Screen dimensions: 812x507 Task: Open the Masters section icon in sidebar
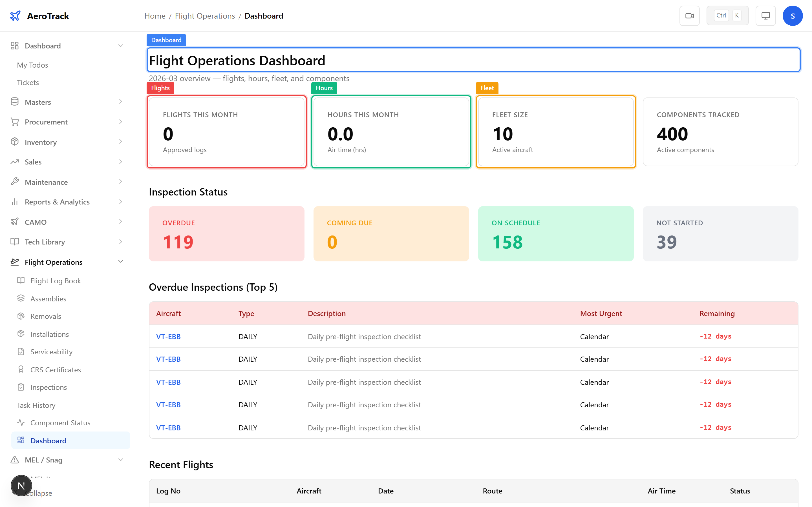(15, 102)
